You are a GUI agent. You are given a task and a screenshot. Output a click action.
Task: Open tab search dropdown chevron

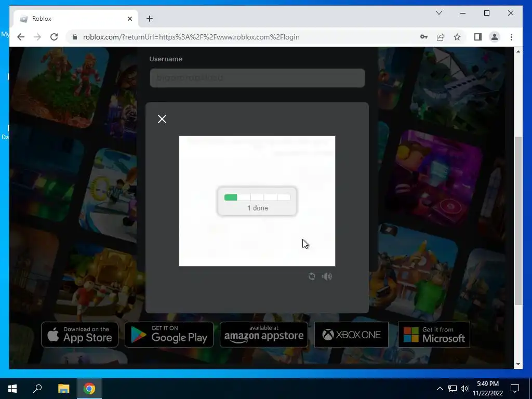coord(438,13)
